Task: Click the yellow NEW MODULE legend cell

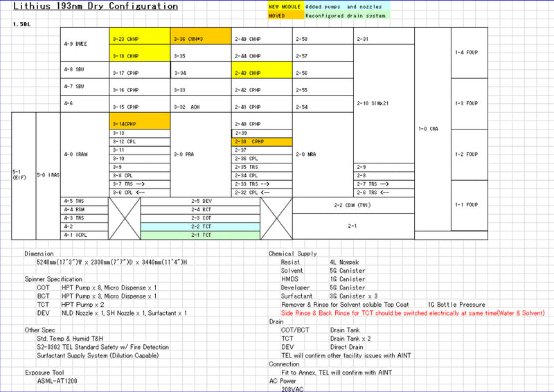Action: pos(285,6)
